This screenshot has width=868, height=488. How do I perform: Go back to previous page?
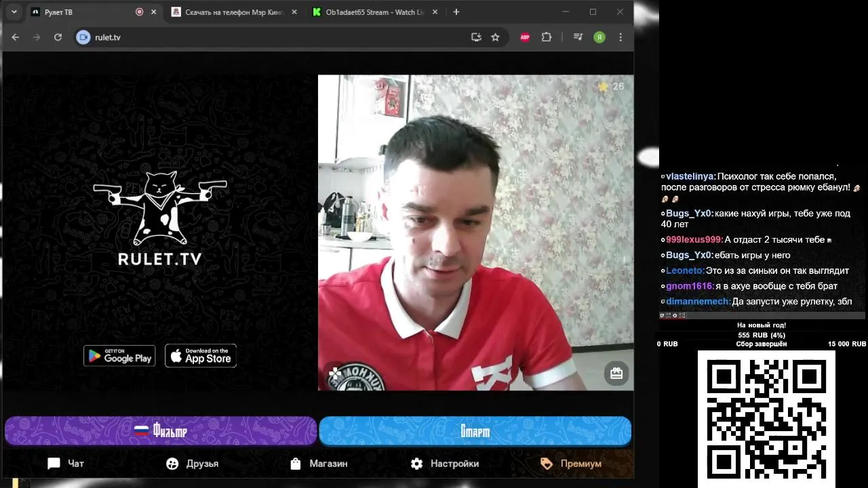point(16,37)
